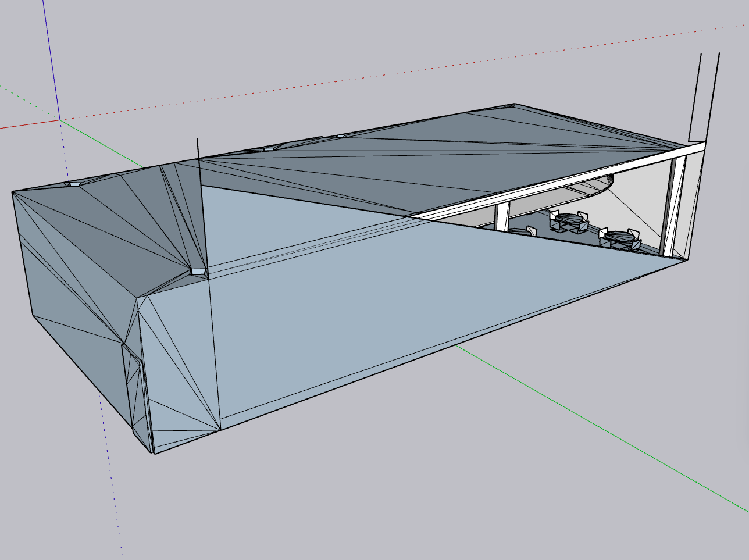Select the small light cube at the roof notch corner
The image size is (749, 560).
click(x=199, y=271)
